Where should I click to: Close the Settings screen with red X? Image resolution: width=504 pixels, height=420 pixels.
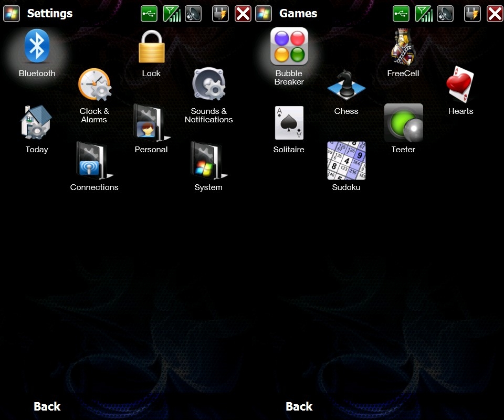pyautogui.click(x=243, y=14)
